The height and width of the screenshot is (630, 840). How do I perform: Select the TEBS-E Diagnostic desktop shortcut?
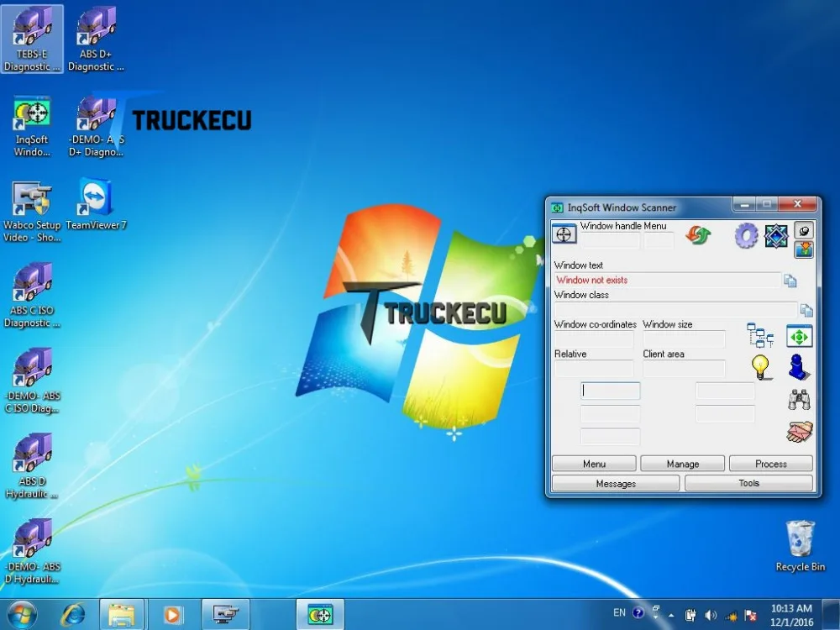pos(32,39)
